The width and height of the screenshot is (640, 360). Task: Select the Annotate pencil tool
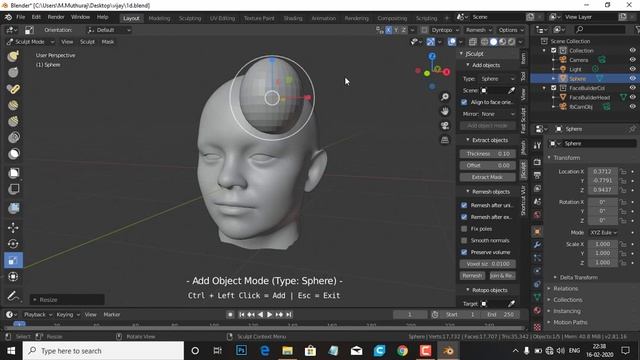[x=13, y=296]
